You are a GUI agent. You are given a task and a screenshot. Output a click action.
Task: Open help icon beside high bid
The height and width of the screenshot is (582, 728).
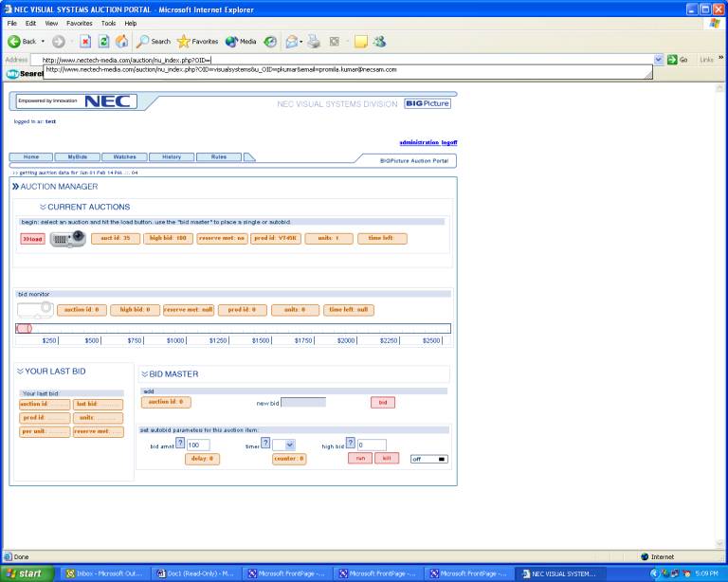(x=351, y=443)
